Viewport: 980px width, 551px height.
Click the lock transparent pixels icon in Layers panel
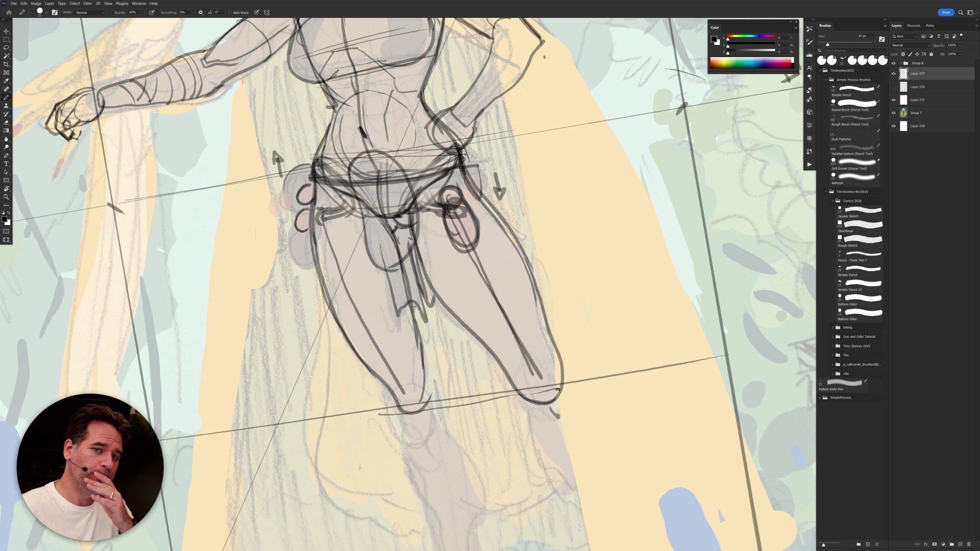tap(903, 54)
